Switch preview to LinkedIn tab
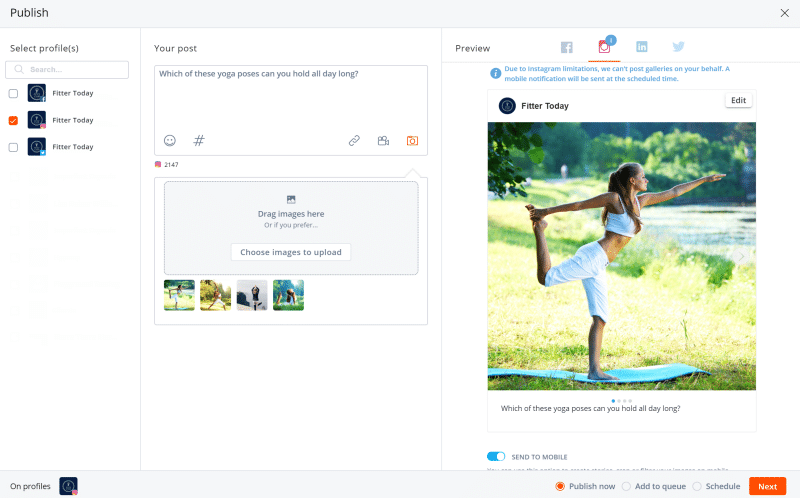Viewport: 800px width, 498px height. [641, 47]
